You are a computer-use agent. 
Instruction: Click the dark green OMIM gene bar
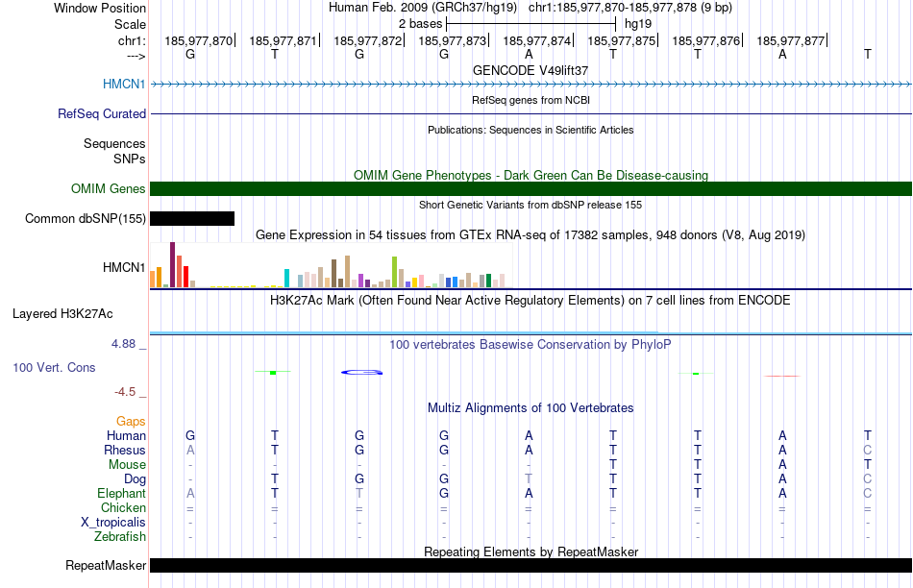[531, 188]
